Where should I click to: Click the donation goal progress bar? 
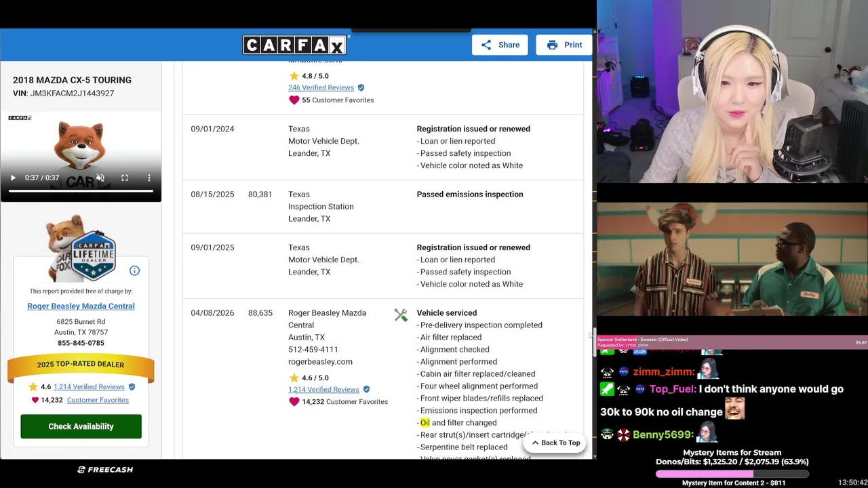tap(732, 474)
